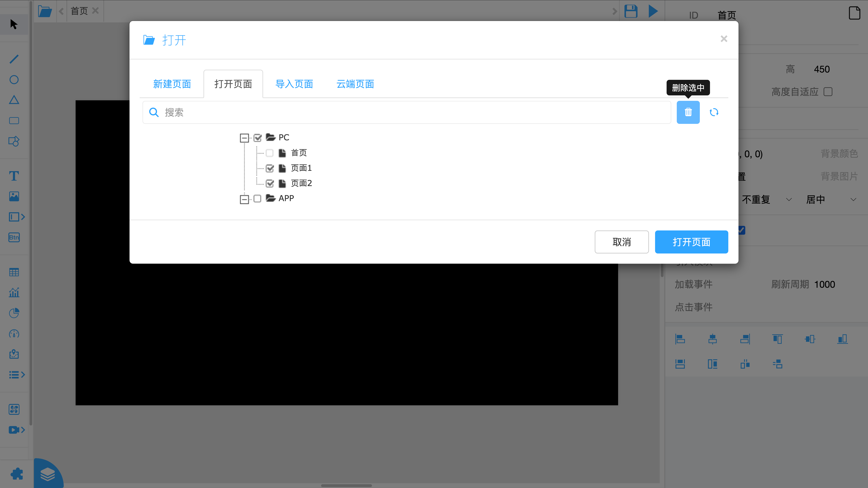
Task: Click the save floppy disk icon
Action: point(630,11)
